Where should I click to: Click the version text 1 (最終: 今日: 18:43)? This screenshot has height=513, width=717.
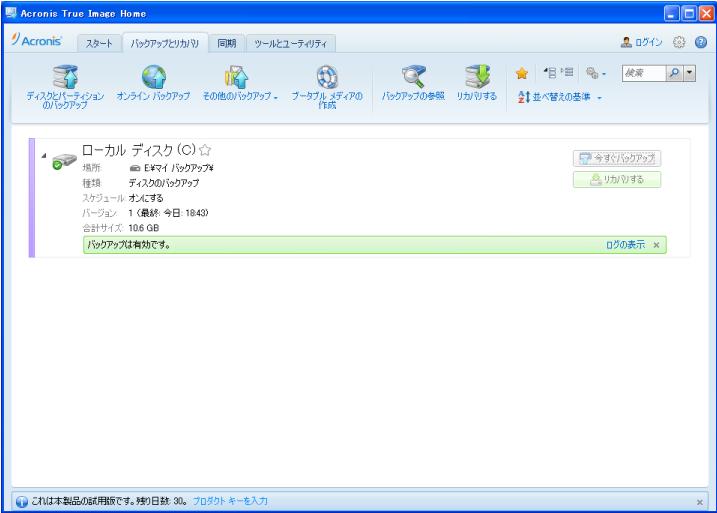(x=168, y=213)
